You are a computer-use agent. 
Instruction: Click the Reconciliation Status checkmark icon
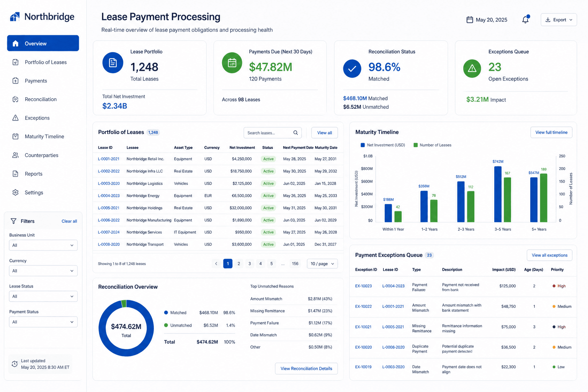click(x=352, y=69)
